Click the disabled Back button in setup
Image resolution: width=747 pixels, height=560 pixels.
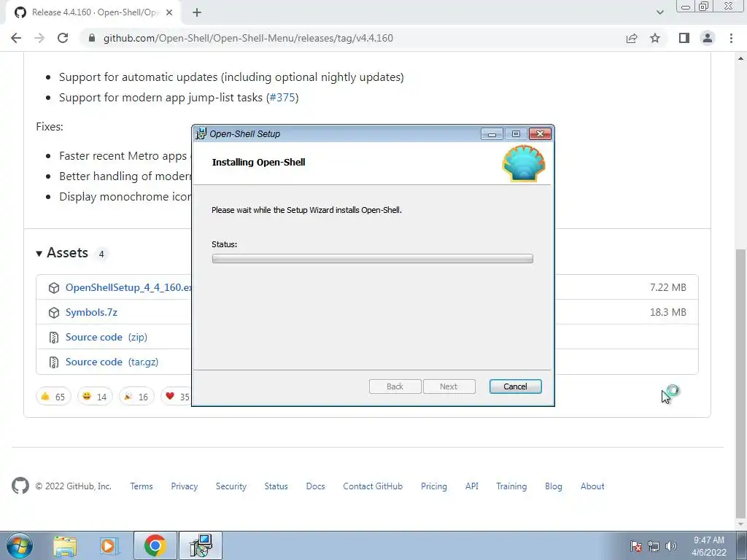[x=395, y=386]
